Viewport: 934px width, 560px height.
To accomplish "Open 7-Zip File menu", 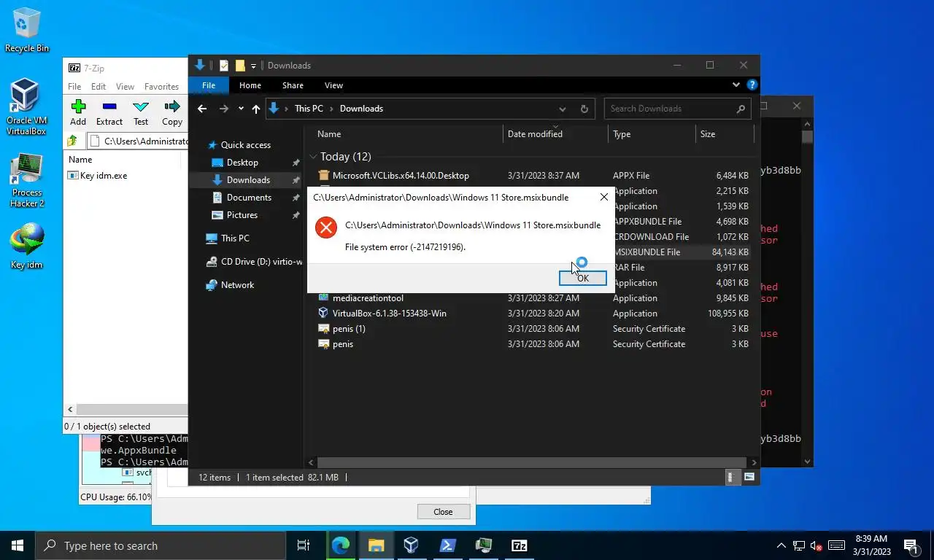I will click(x=74, y=86).
